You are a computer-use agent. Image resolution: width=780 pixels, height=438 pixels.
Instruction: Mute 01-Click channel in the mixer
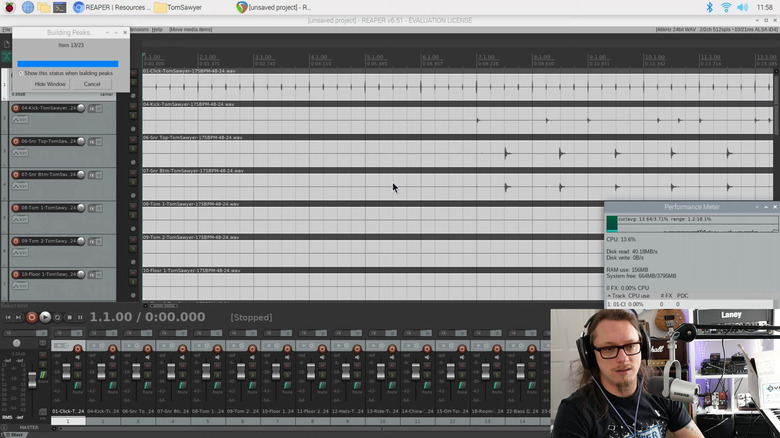(x=78, y=365)
